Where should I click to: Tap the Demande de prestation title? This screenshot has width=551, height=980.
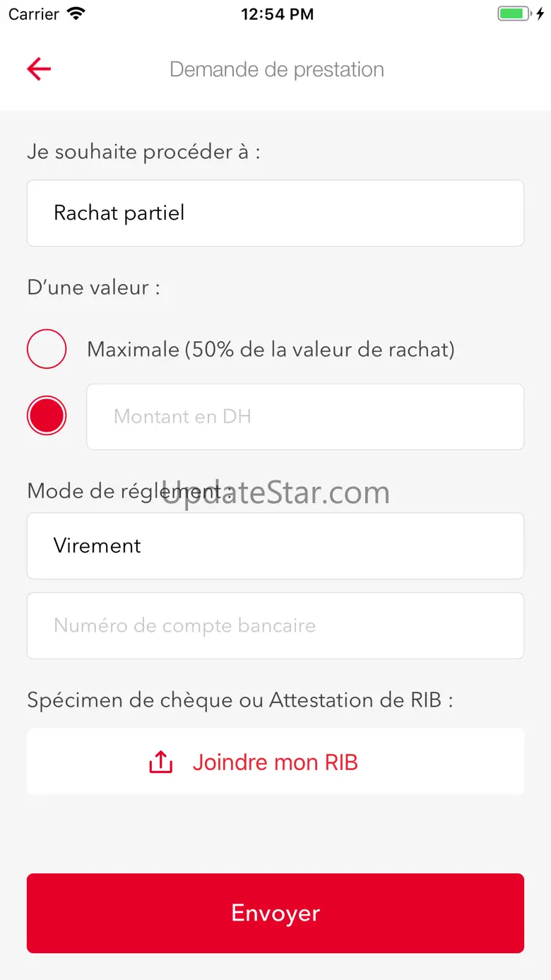pos(277,69)
